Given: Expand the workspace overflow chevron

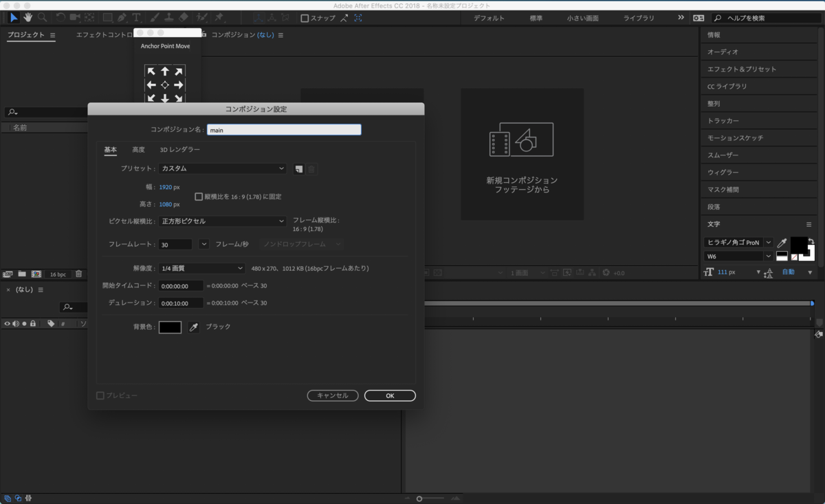Looking at the screenshot, I should click(681, 18).
